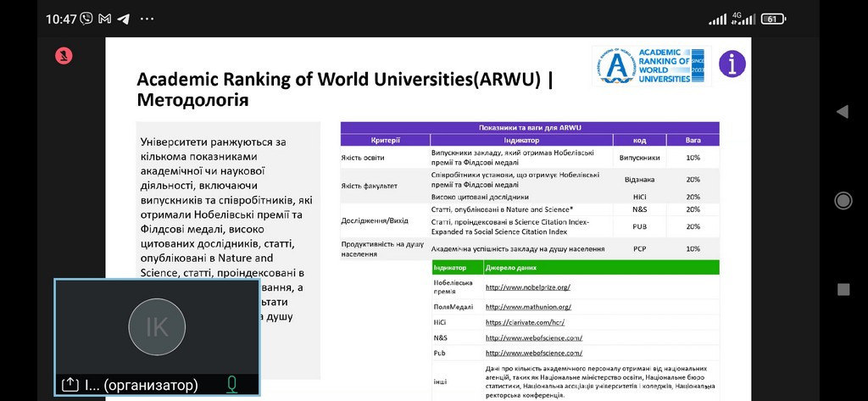Tap the Академічна успішність закладу indicator text
This screenshot has height=401, width=868.
518,248
